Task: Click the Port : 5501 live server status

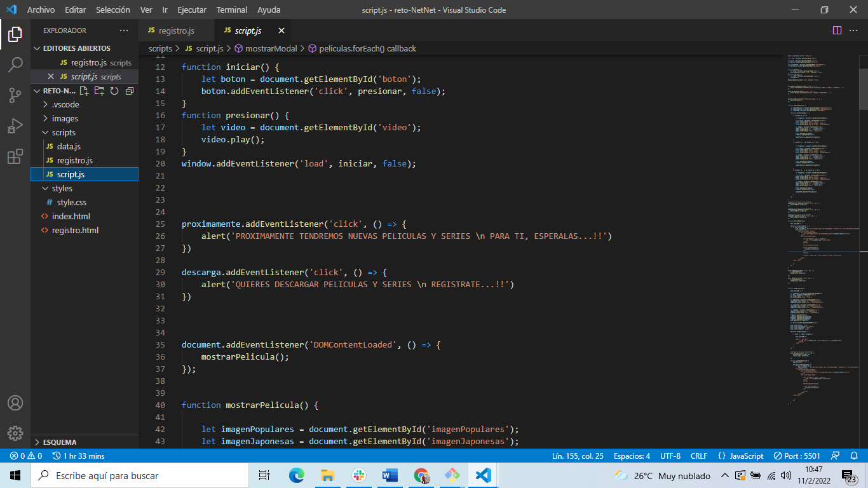Action: click(x=797, y=456)
